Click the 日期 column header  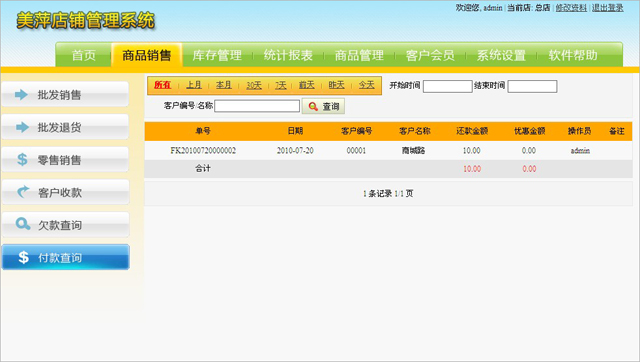295,131
